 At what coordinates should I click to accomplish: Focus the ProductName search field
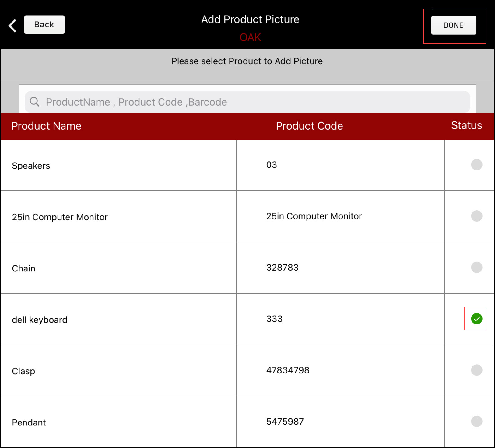[x=247, y=102]
